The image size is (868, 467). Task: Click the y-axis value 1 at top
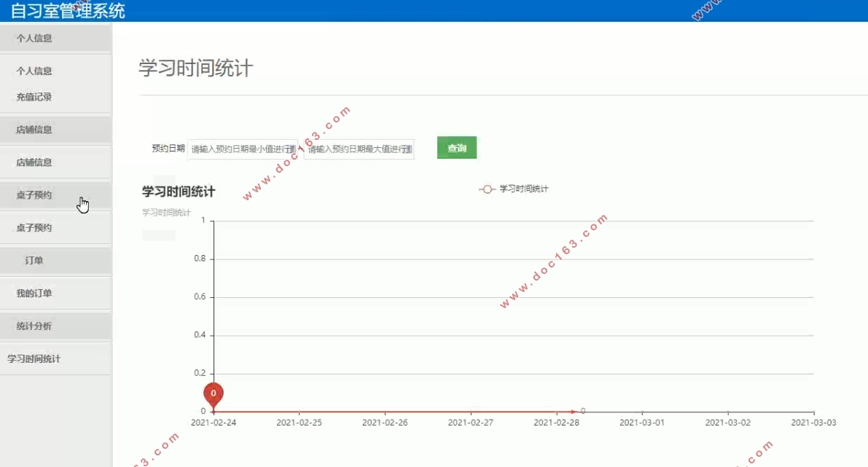point(203,220)
